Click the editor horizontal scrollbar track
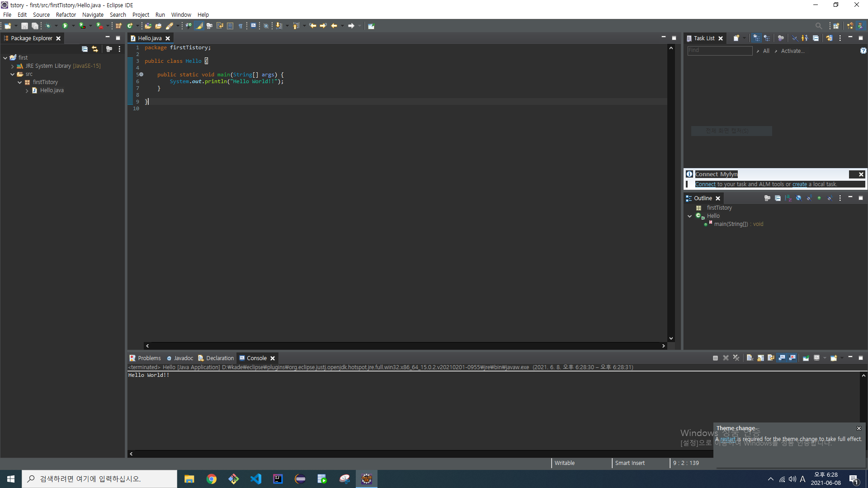Screen dimensions: 868x488 point(405,346)
